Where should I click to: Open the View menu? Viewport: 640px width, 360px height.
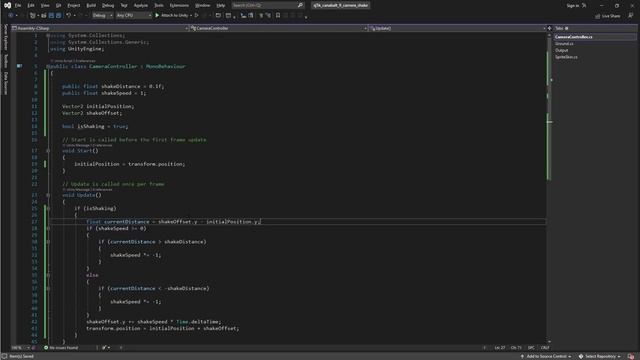(x=45, y=6)
